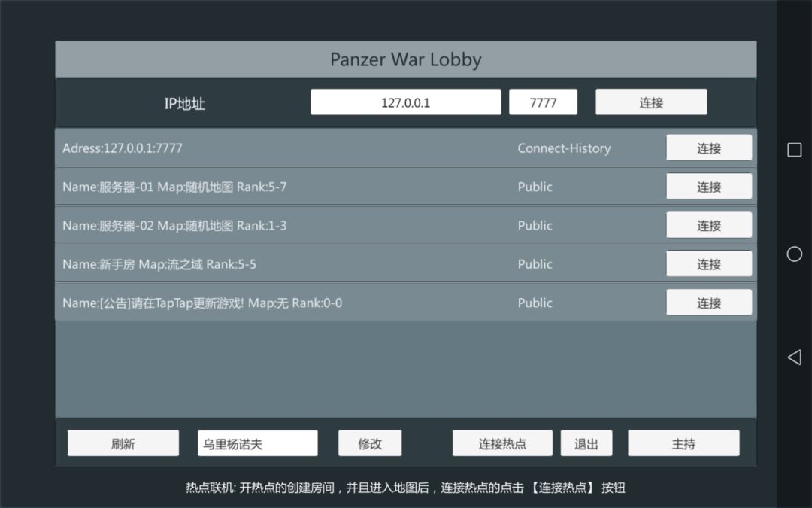Connect to 新手房 server
This screenshot has height=508, width=812.
click(709, 264)
